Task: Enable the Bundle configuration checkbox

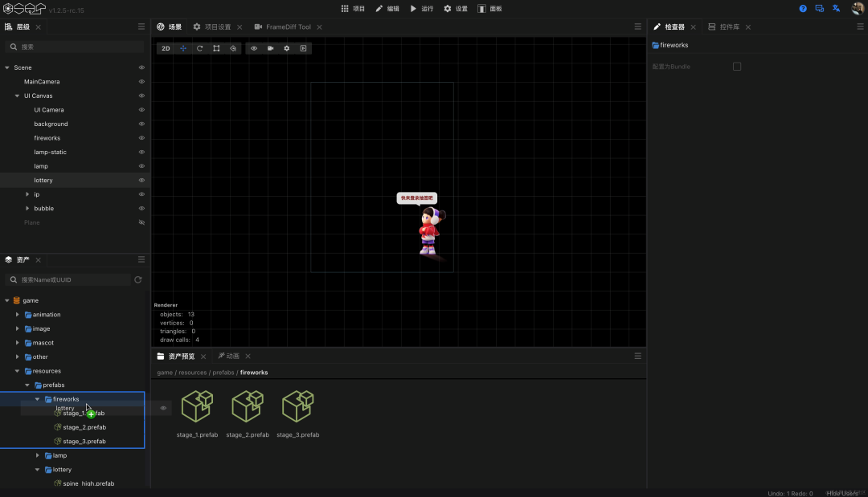Action: point(737,67)
